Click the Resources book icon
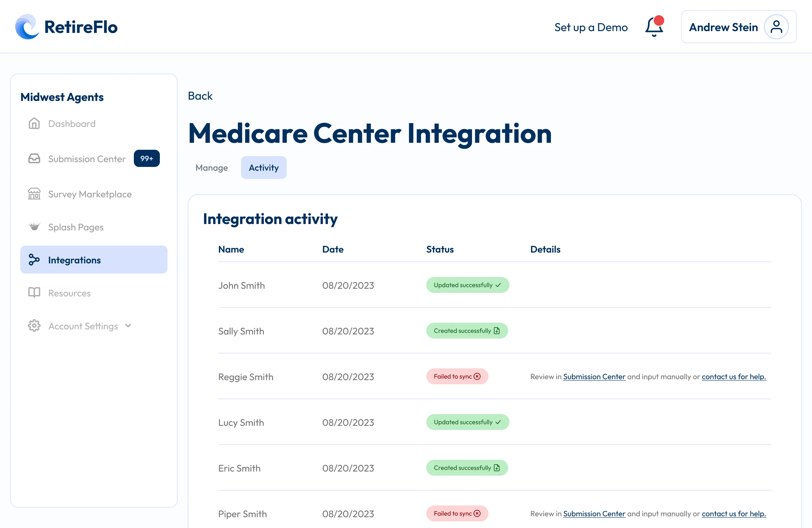812x528 pixels. click(34, 293)
